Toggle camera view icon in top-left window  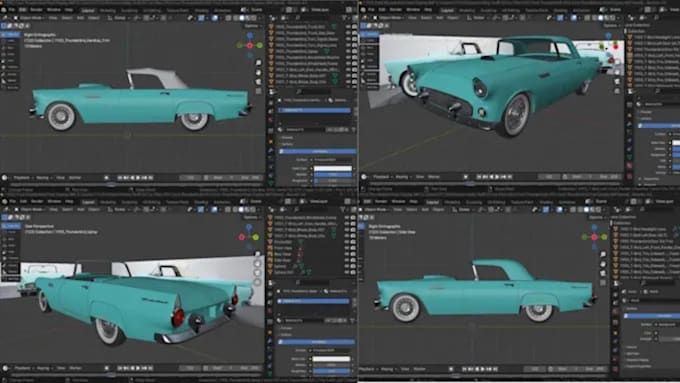[x=258, y=82]
